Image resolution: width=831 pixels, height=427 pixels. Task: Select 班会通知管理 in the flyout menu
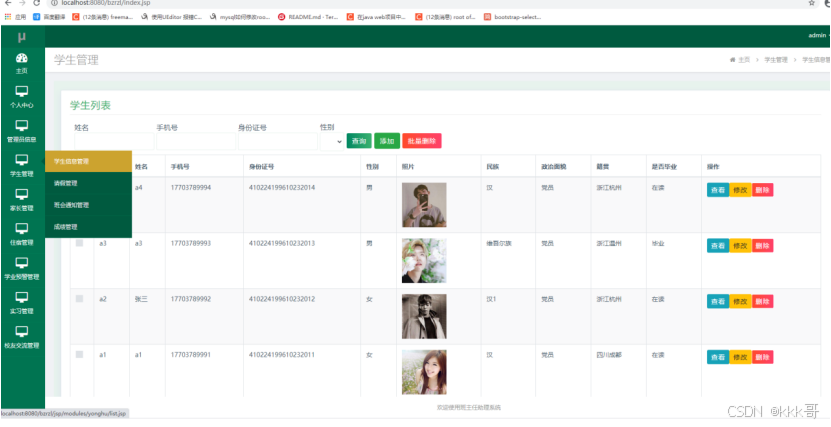(89, 205)
